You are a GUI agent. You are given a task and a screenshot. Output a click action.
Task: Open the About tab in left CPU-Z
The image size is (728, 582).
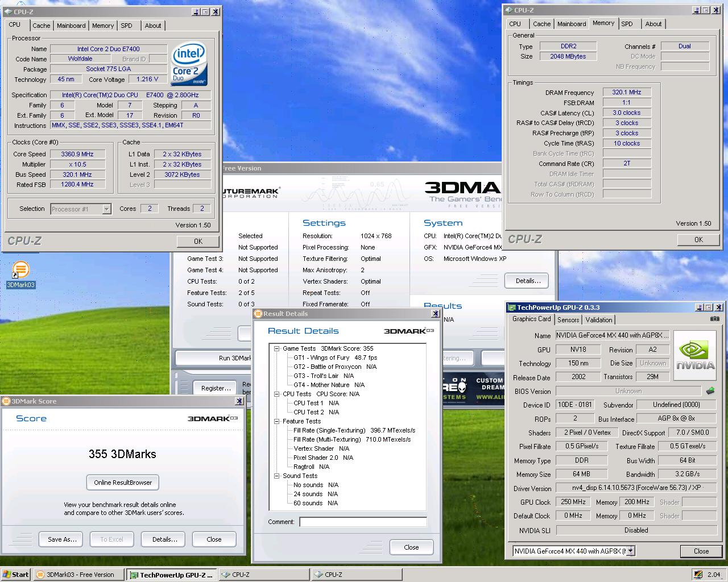152,26
